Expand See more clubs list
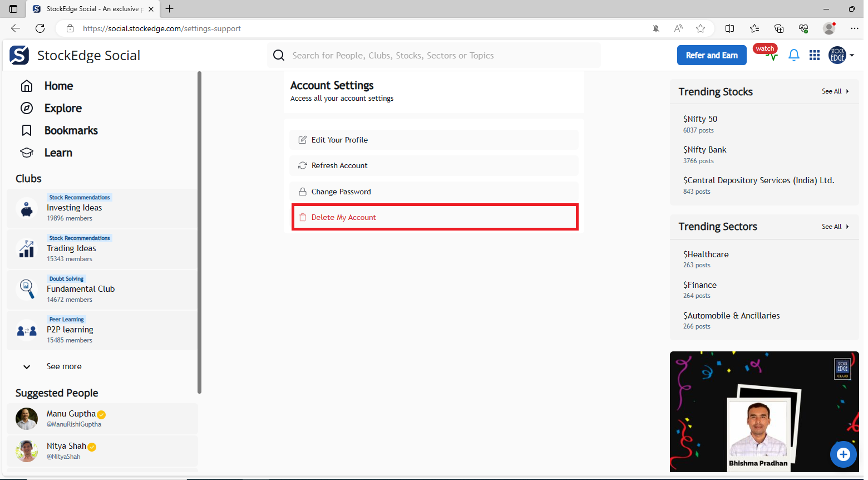This screenshot has height=480, width=868. [63, 366]
